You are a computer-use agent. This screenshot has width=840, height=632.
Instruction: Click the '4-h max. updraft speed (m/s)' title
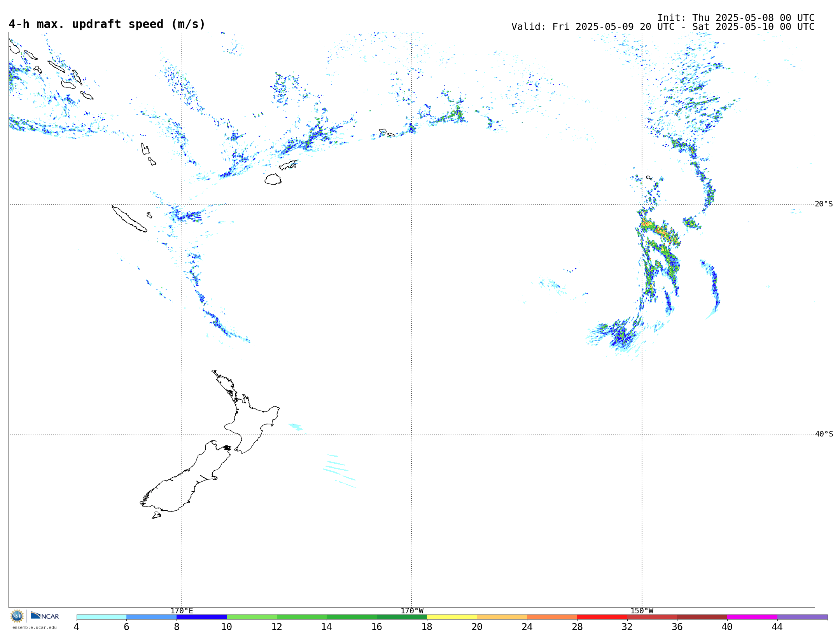[x=107, y=24]
